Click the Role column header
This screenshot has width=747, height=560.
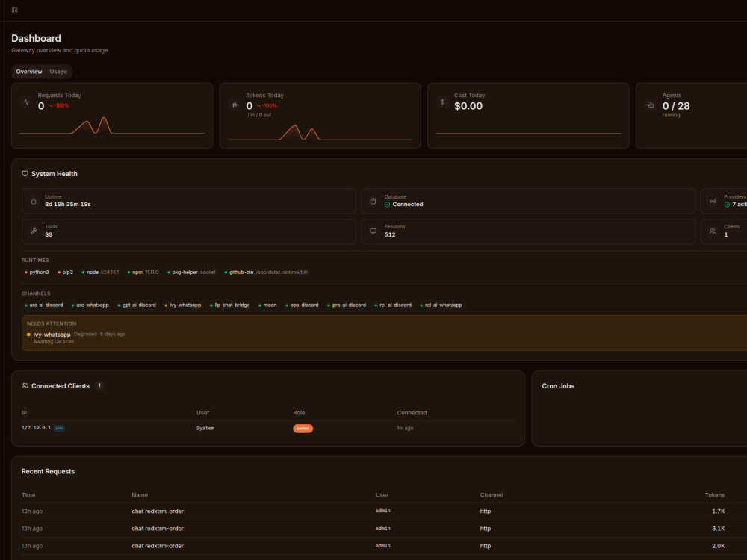(x=299, y=413)
